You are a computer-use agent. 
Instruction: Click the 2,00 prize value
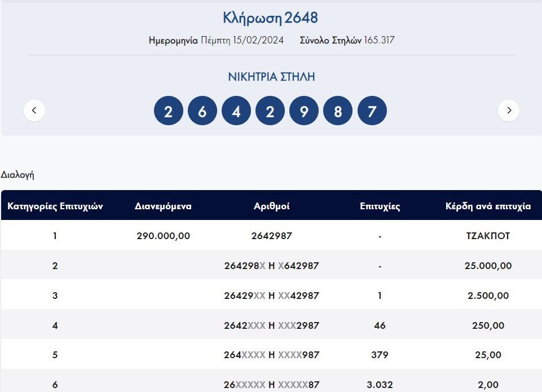point(488,385)
